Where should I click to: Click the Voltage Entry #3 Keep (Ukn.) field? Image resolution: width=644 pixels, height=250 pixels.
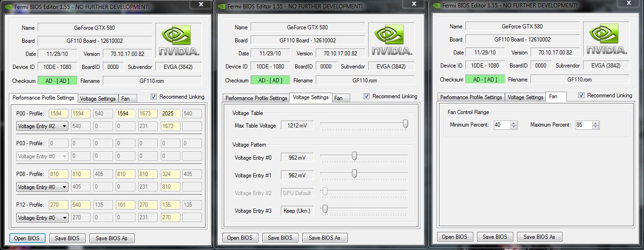click(297, 210)
